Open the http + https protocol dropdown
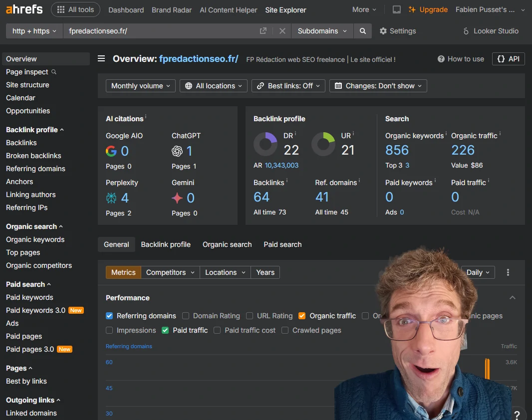 (34, 31)
